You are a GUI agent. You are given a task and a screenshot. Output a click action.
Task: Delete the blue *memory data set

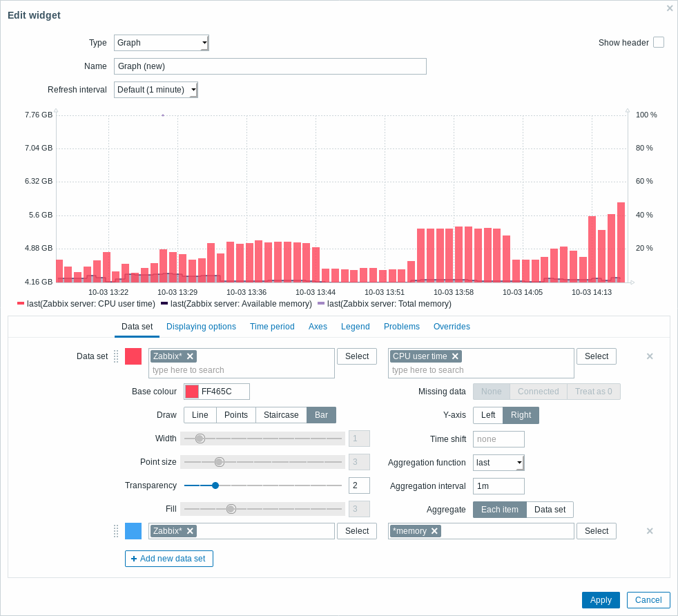650,531
